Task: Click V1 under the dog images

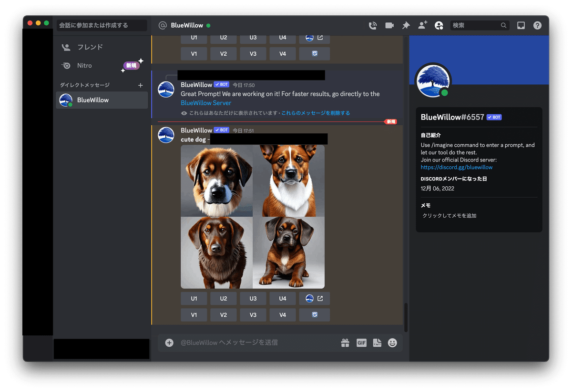Action: [194, 315]
